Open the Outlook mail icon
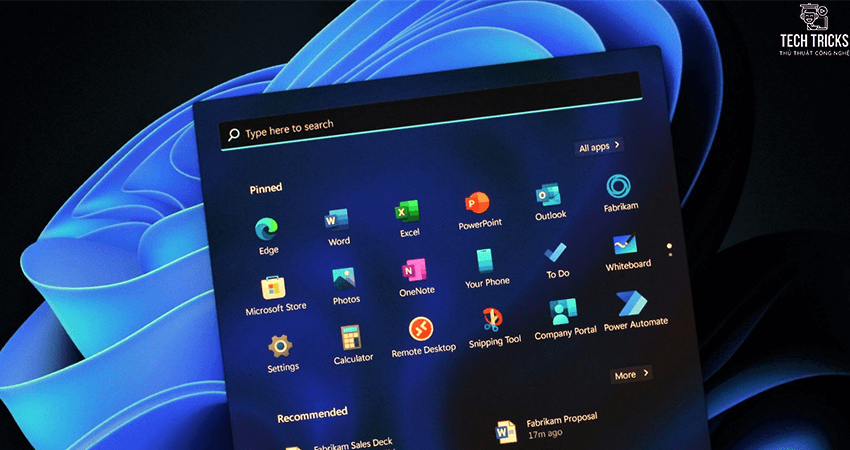This screenshot has width=850, height=450. pyautogui.click(x=548, y=195)
